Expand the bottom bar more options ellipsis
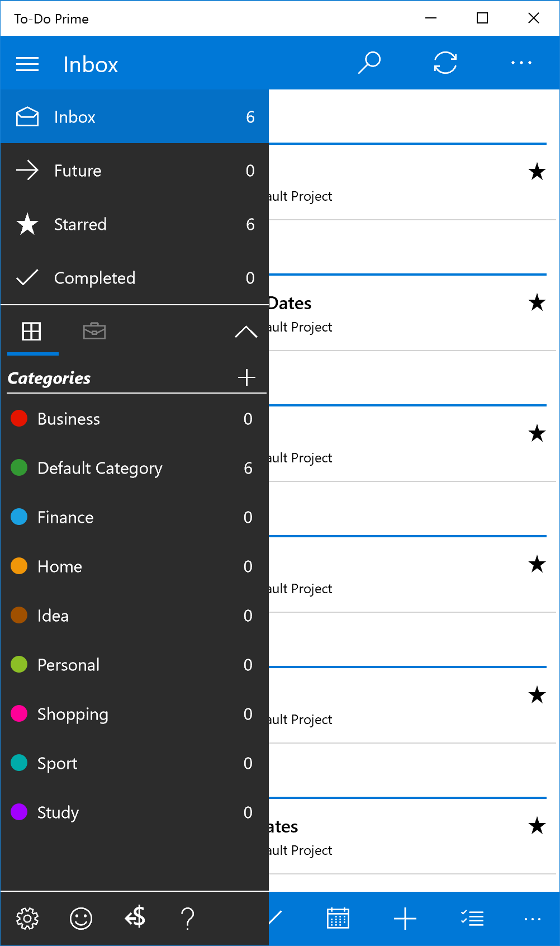Screen dimensions: 560x946 tap(532, 918)
